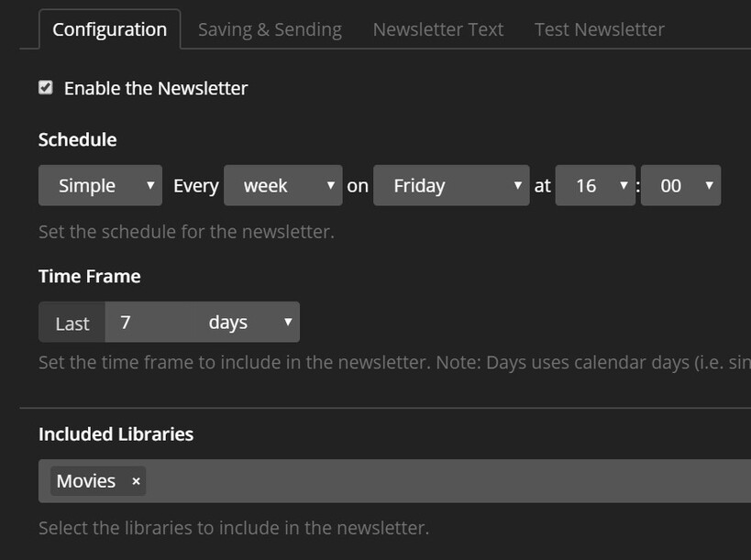Open the Simple schedule type dropdown

(x=100, y=186)
